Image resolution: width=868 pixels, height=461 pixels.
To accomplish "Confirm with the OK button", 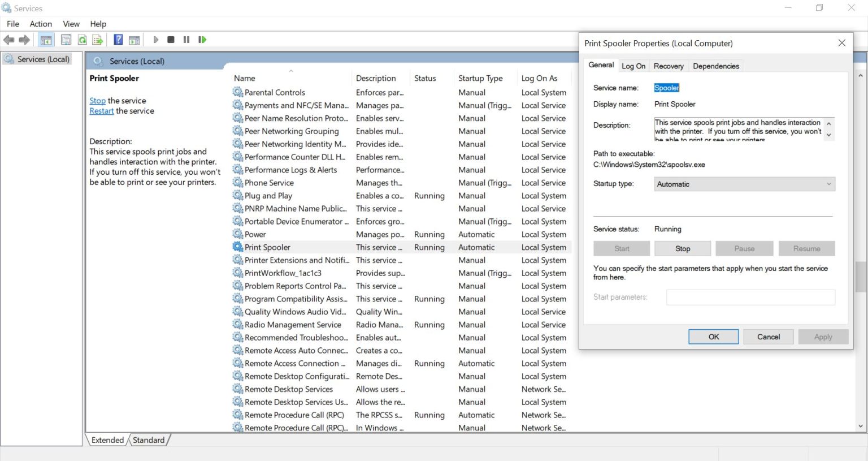I will click(x=714, y=337).
